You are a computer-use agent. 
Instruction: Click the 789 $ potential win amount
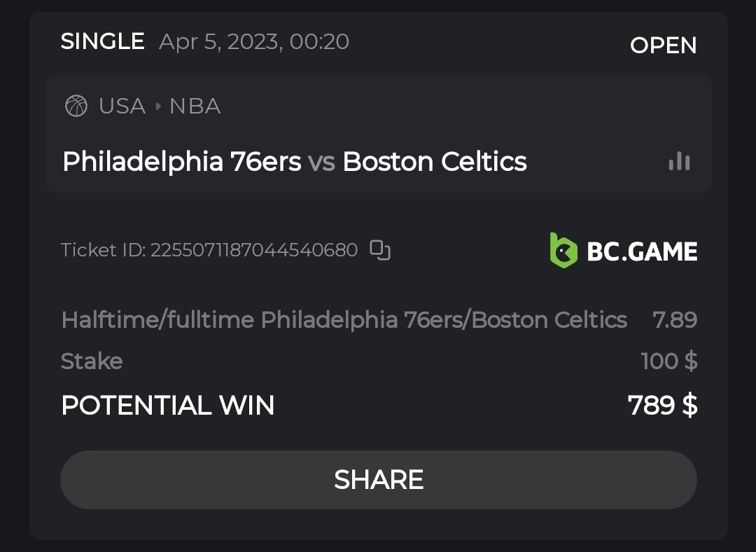(662, 406)
